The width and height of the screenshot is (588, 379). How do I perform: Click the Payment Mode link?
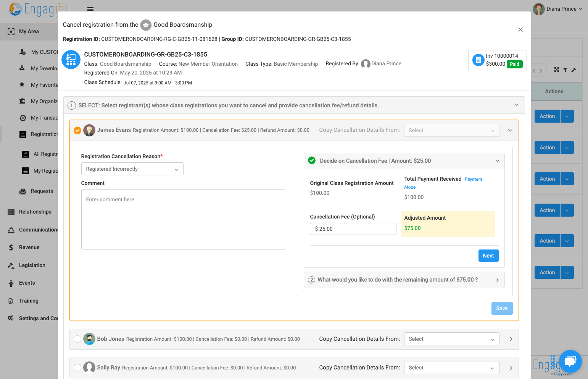pyautogui.click(x=473, y=179)
